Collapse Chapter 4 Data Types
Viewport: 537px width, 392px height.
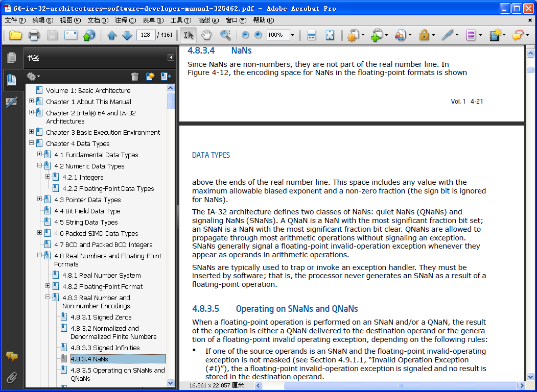click(x=32, y=142)
